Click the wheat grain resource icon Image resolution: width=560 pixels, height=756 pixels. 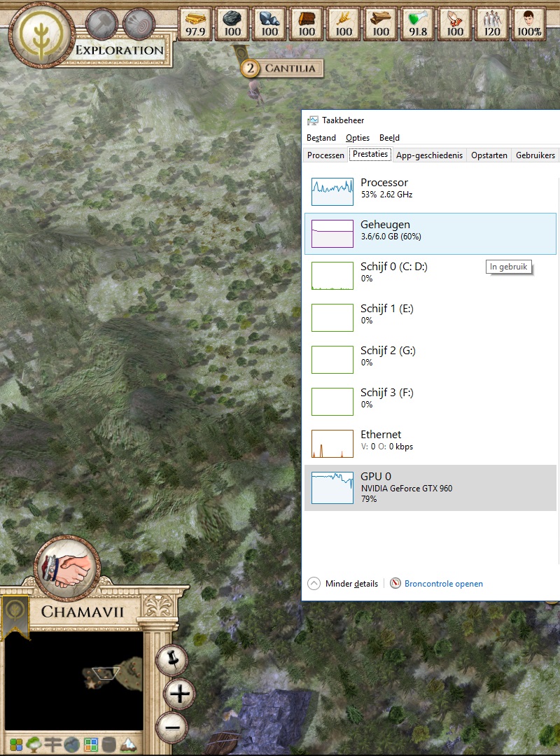coord(344,24)
